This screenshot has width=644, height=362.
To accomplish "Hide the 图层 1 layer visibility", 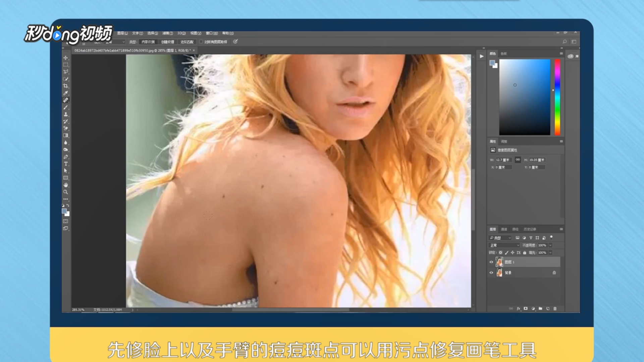I will 491,262.
